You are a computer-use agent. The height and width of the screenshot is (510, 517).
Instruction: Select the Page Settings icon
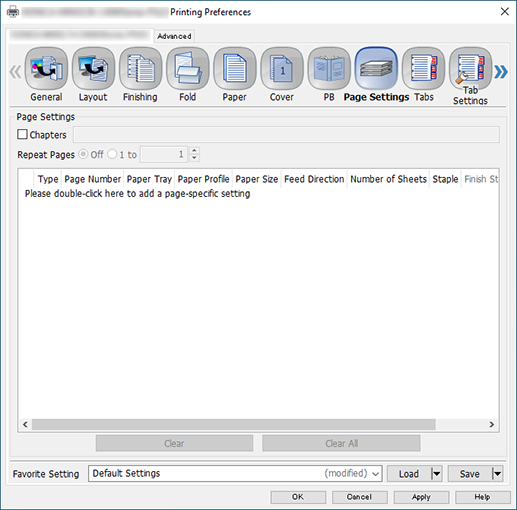coord(376,68)
